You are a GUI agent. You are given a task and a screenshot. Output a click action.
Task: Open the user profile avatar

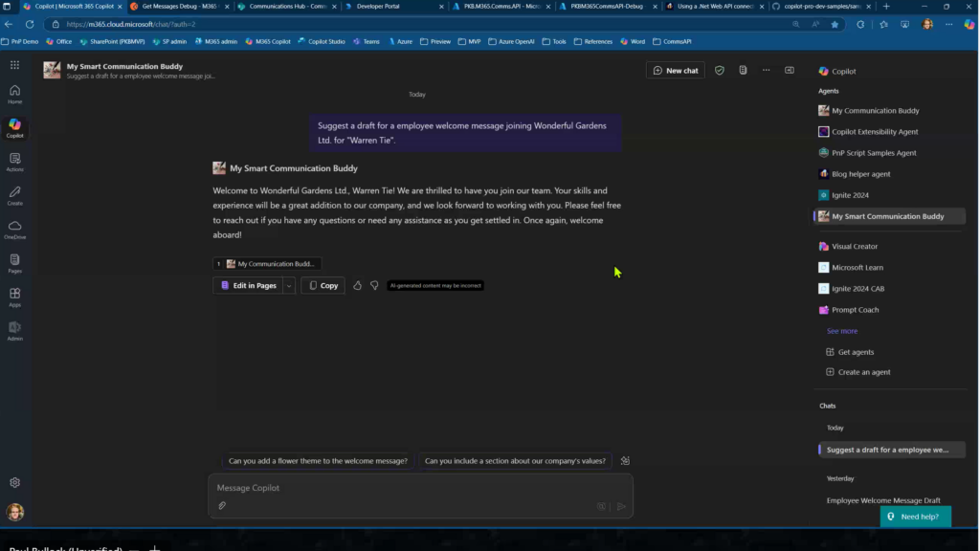(x=15, y=512)
